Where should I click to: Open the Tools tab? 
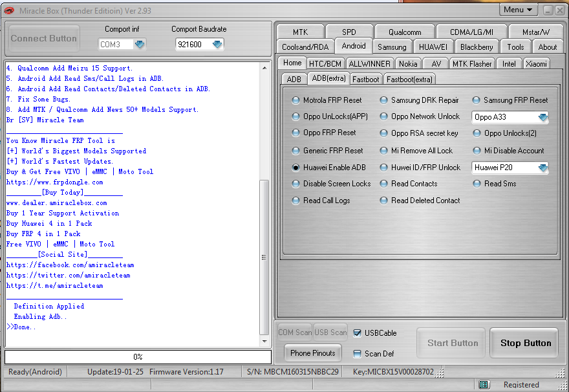coord(515,47)
